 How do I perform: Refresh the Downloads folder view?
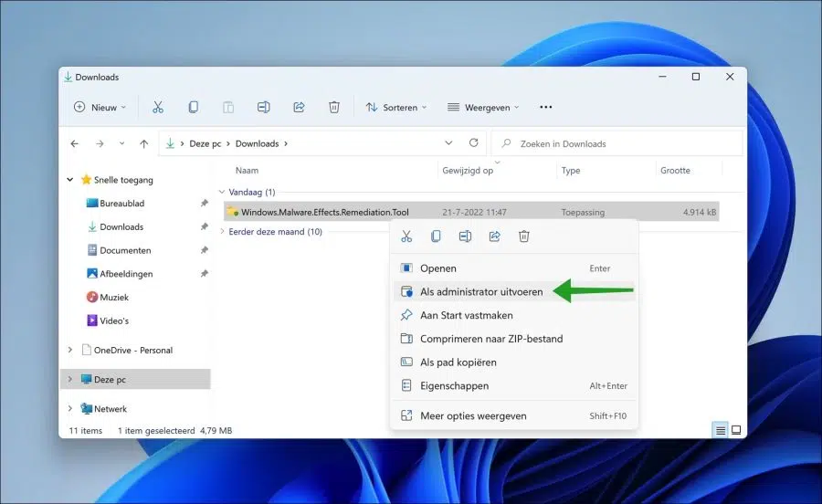(x=474, y=143)
